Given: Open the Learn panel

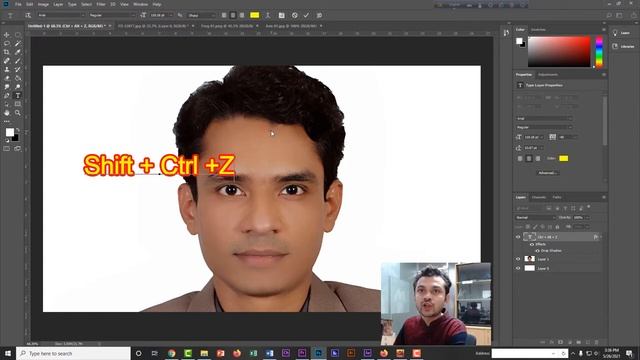Looking at the screenshot, I should (x=621, y=33).
